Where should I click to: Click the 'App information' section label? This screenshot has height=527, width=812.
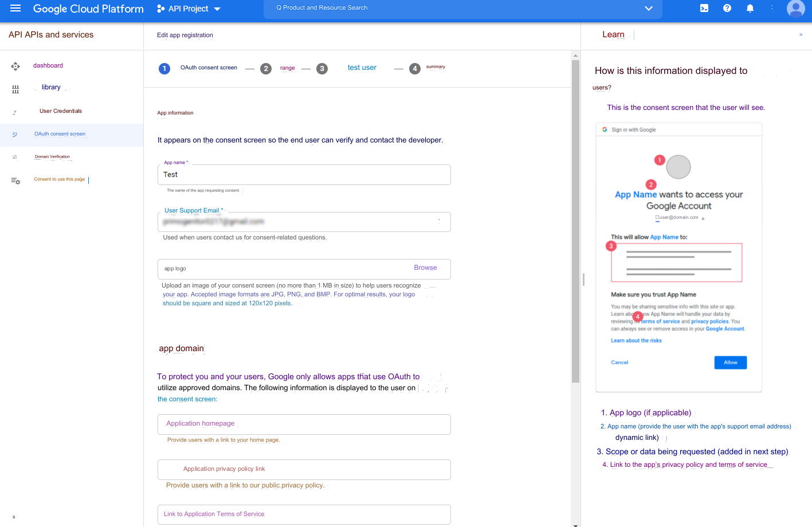click(175, 113)
